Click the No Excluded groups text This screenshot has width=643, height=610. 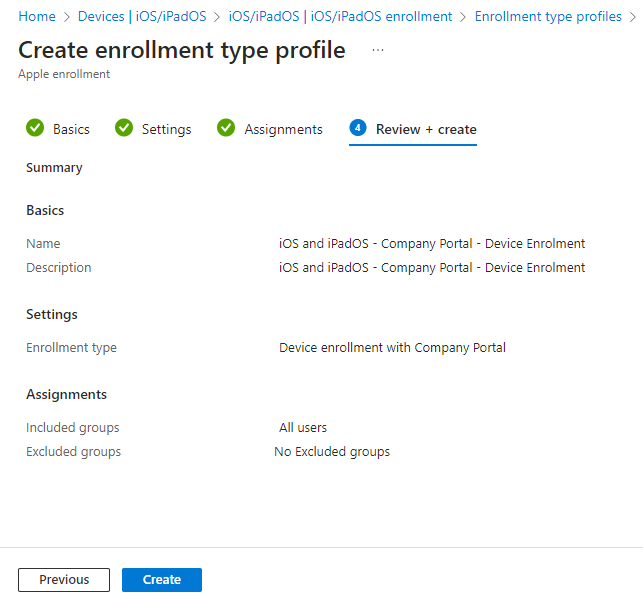[332, 452]
